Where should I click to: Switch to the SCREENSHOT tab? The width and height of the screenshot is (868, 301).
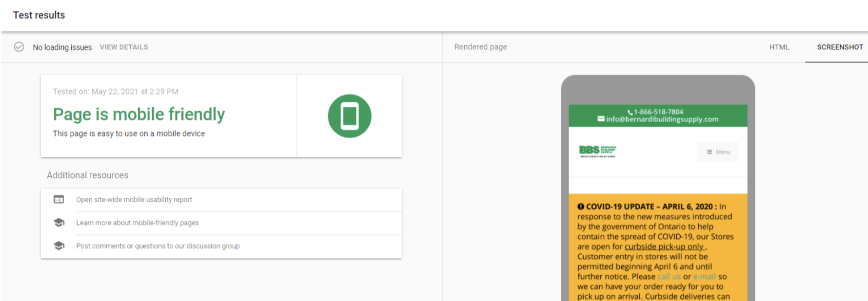[x=840, y=47]
